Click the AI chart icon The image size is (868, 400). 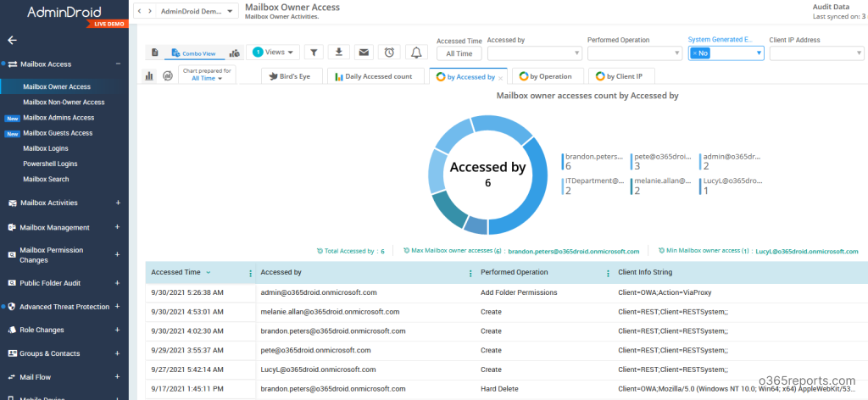click(167, 76)
